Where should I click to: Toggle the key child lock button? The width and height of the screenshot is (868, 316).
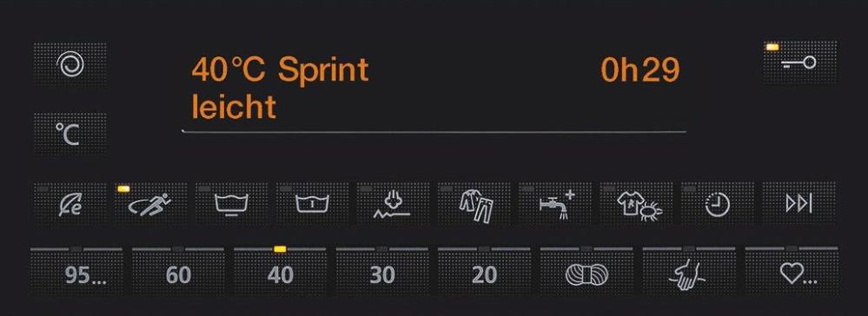(x=799, y=62)
